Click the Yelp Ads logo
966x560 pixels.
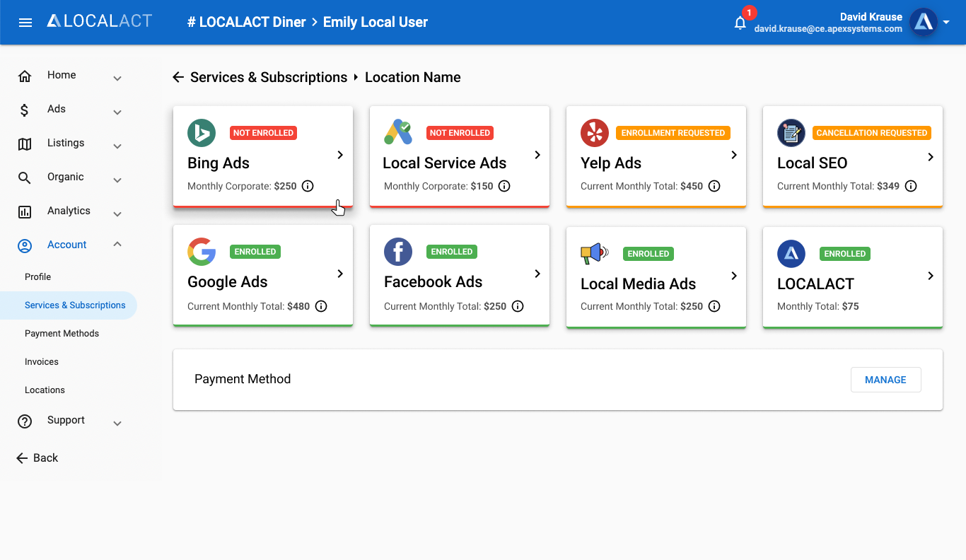click(595, 133)
